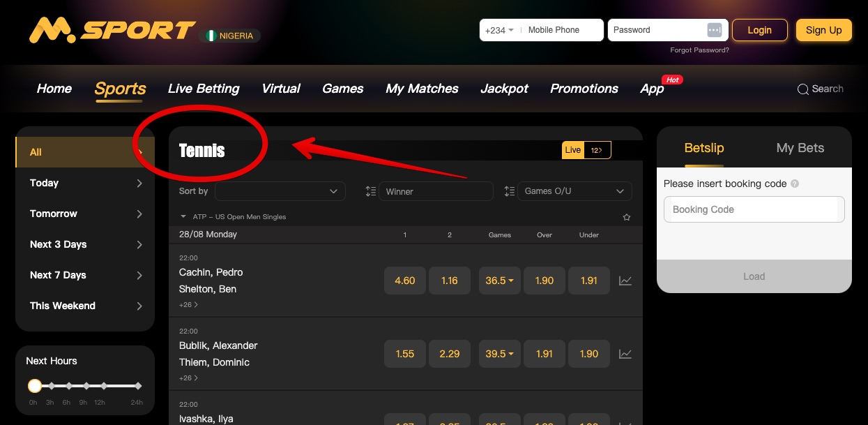Open the Cachin, Pedro match
868x425 pixels.
(x=211, y=272)
